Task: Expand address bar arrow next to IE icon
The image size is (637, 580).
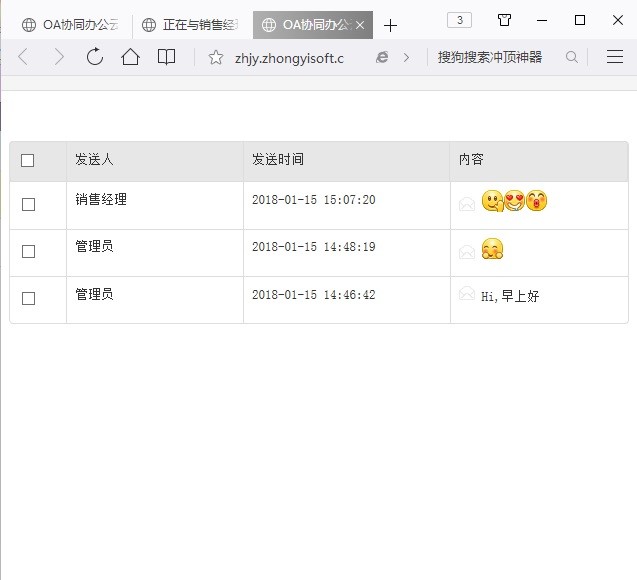Action: (406, 58)
